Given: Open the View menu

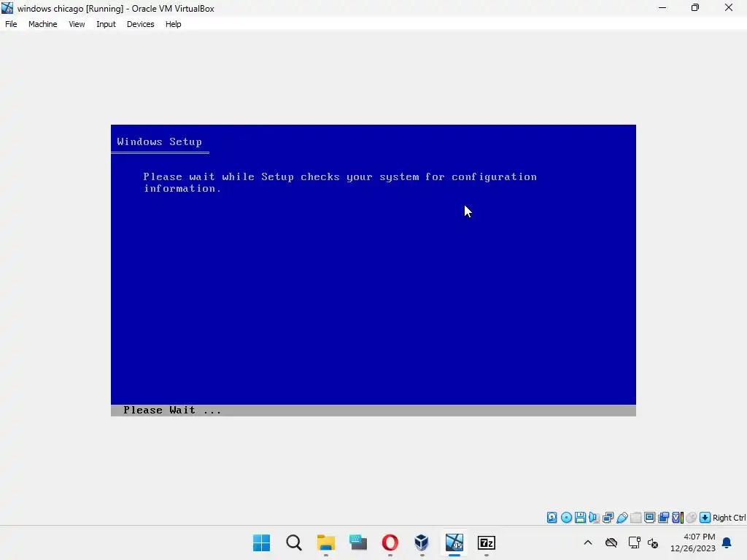Looking at the screenshot, I should (x=77, y=24).
